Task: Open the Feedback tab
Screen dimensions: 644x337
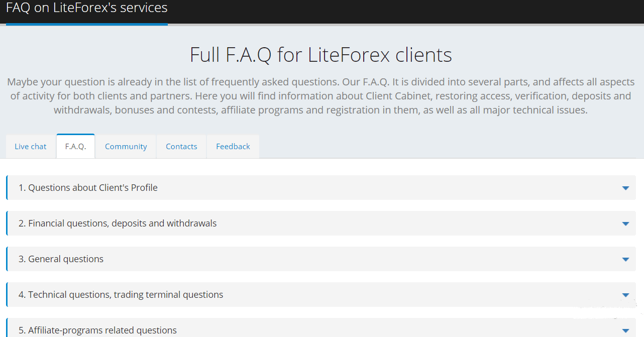Action: (x=233, y=147)
